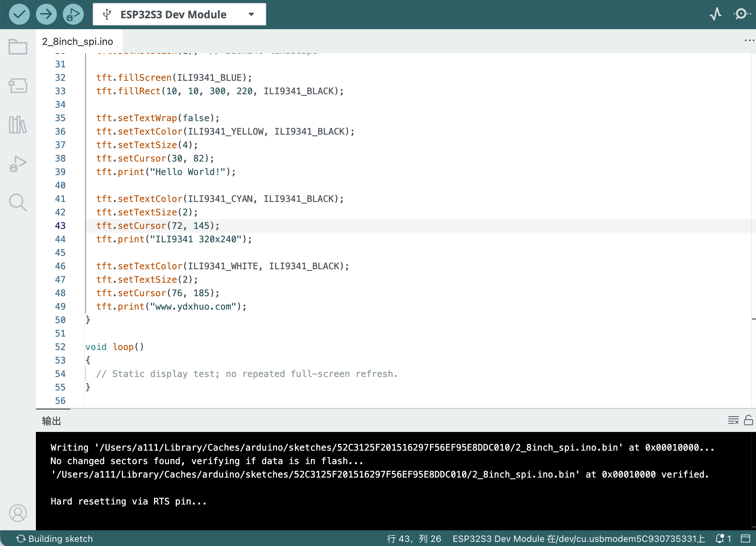Open the editor tab overflow menu
The width and height of the screenshot is (756, 546).
tap(749, 40)
